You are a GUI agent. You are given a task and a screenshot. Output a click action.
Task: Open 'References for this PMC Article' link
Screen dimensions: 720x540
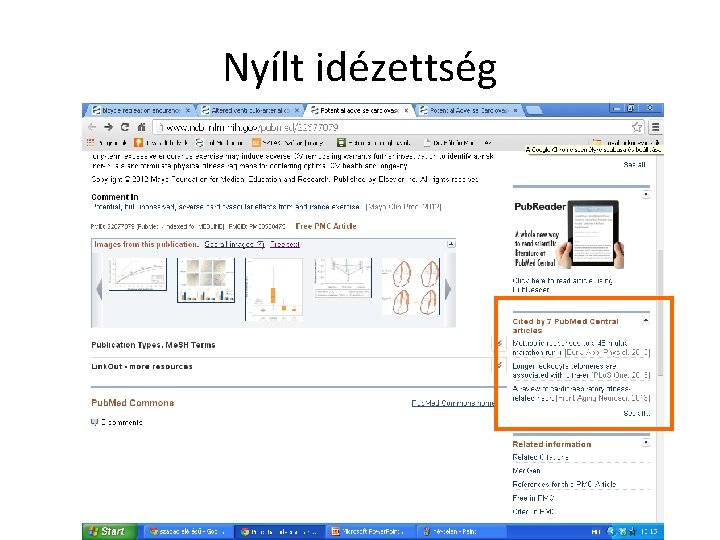(x=564, y=484)
